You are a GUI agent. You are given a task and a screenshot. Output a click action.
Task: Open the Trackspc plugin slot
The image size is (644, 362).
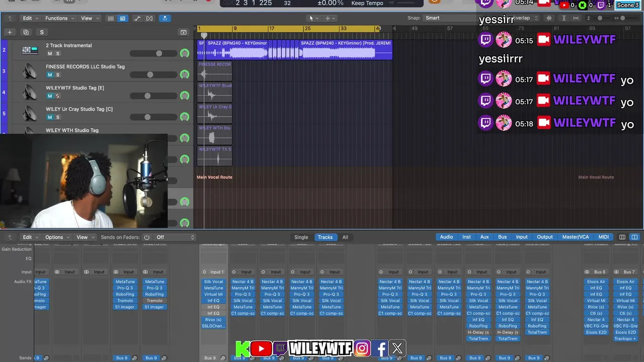coord(625,339)
